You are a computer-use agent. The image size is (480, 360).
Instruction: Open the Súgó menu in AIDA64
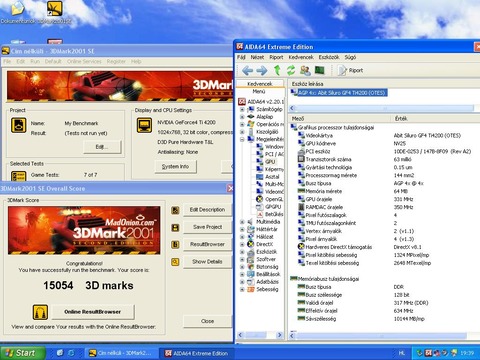pos(350,57)
